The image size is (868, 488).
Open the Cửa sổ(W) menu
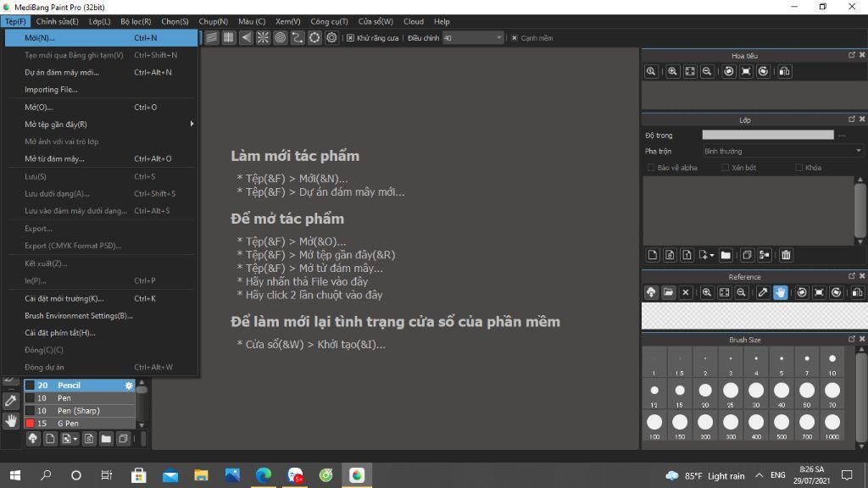click(376, 21)
